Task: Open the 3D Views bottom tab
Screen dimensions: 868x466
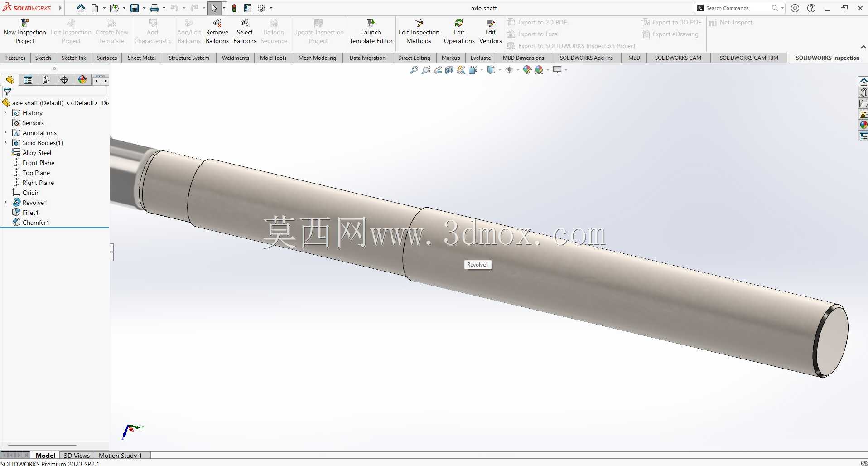Action: click(x=77, y=456)
